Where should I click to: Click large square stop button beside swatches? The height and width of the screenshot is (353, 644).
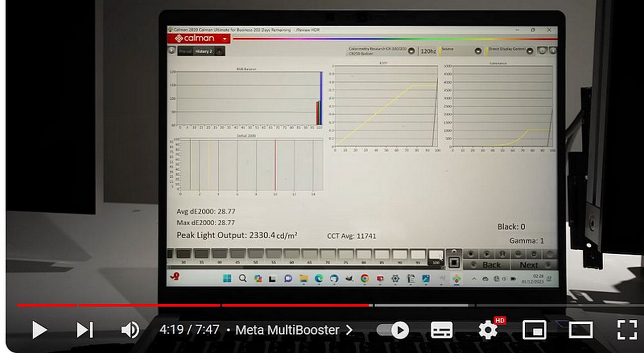[x=454, y=263]
